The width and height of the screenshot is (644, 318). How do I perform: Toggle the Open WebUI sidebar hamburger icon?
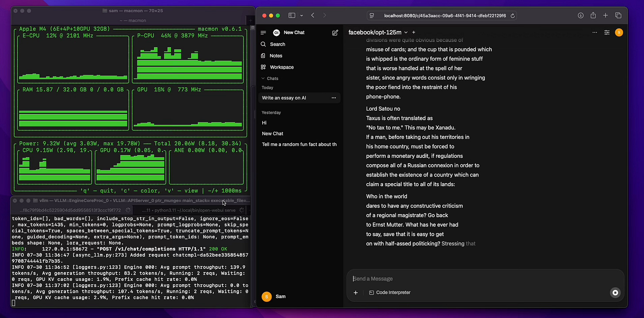264,33
